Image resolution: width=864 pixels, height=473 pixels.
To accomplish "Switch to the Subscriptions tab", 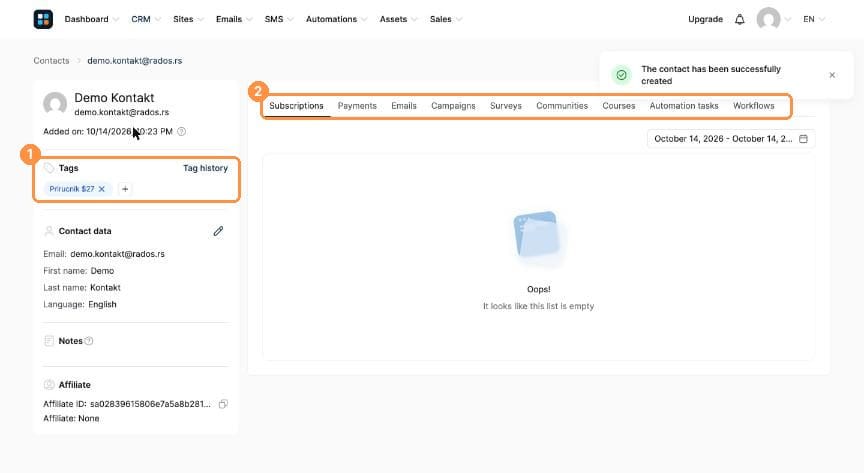I will point(296,106).
